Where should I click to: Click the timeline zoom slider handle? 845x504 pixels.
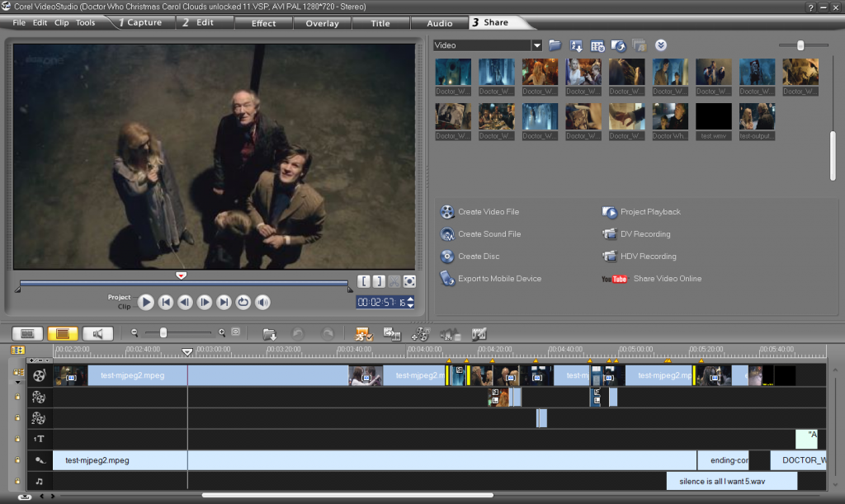[x=163, y=332]
